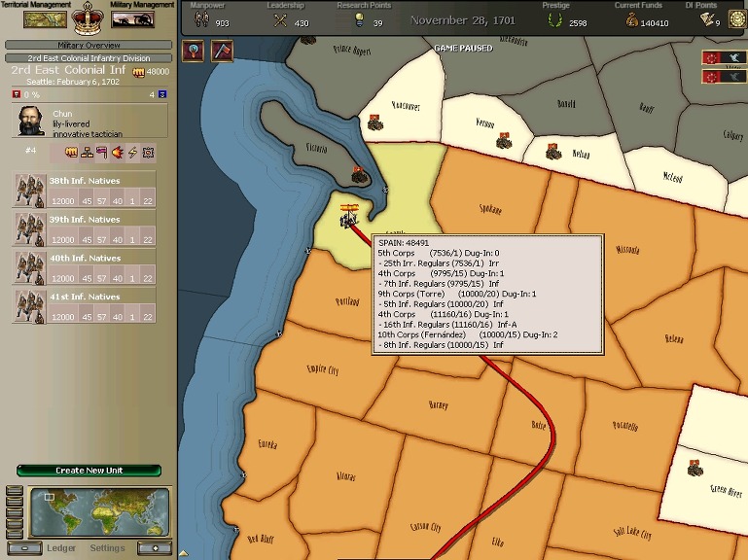Select 41st Inf. Natives unit row
Image resolution: width=748 pixels, height=560 pixels.
[84, 305]
